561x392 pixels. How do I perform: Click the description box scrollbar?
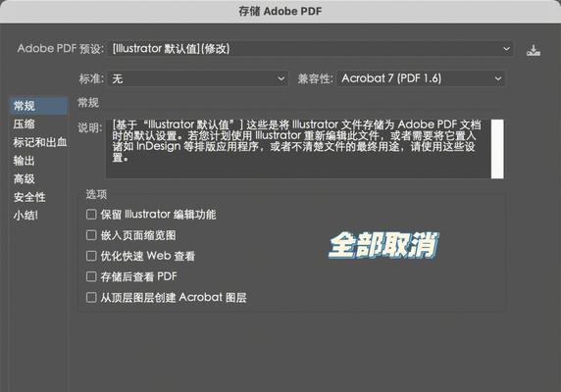[497, 149]
